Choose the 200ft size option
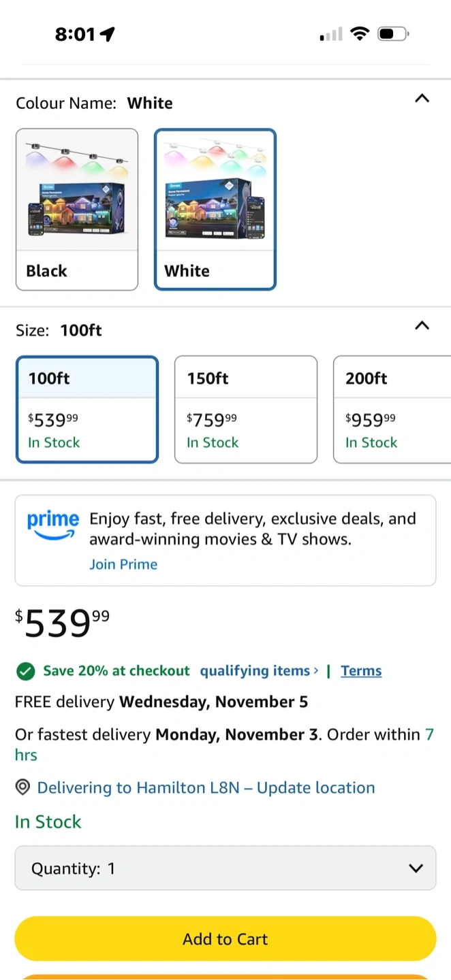Image resolution: width=451 pixels, height=980 pixels. (x=392, y=410)
